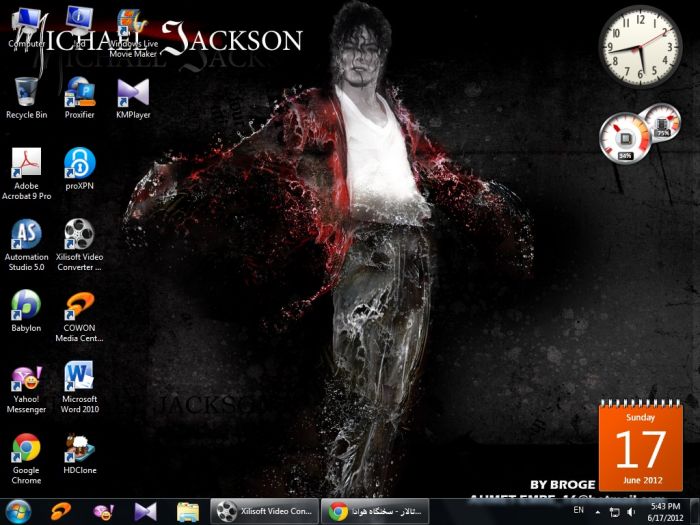Click the Windows Start button
The height and width of the screenshot is (525, 700).
(x=18, y=512)
